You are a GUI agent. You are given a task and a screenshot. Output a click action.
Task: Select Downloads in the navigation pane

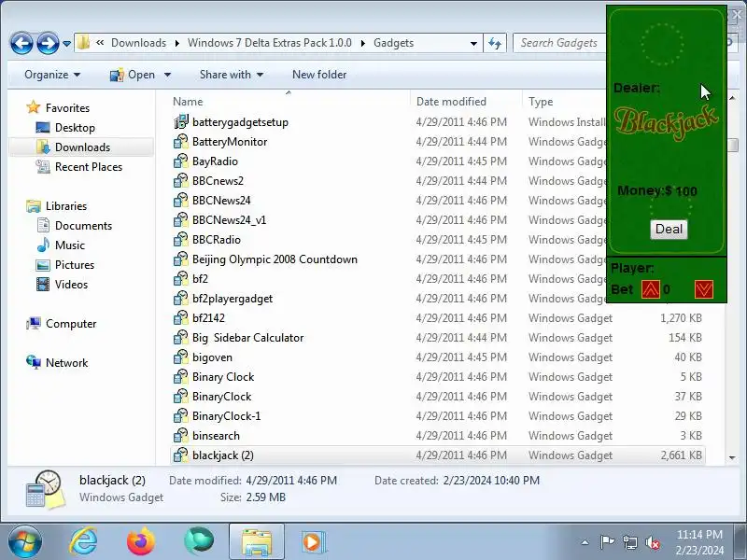pyautogui.click(x=82, y=147)
